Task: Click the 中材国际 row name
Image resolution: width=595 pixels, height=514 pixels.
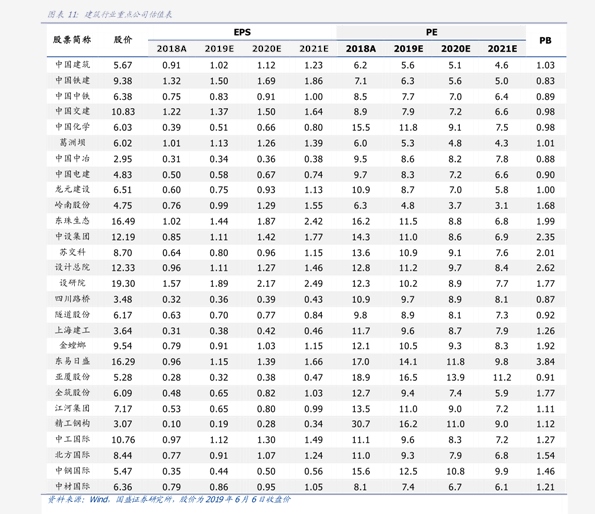Action: click(72, 487)
